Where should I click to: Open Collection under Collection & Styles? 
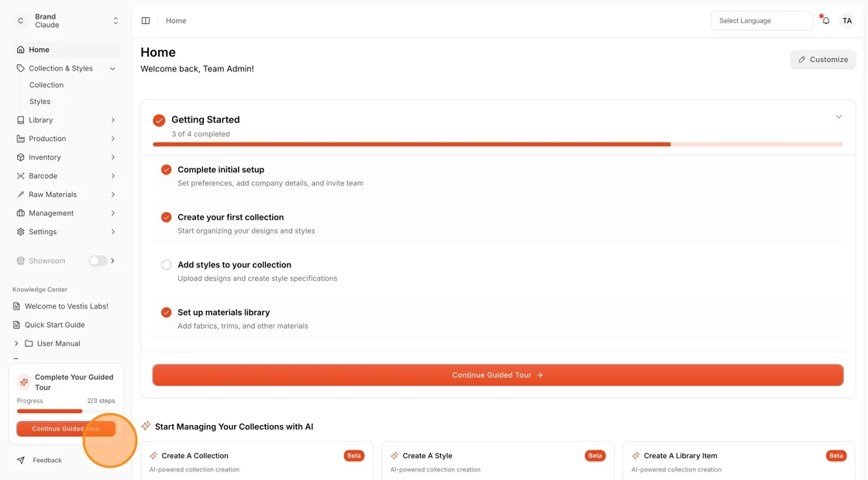point(46,85)
